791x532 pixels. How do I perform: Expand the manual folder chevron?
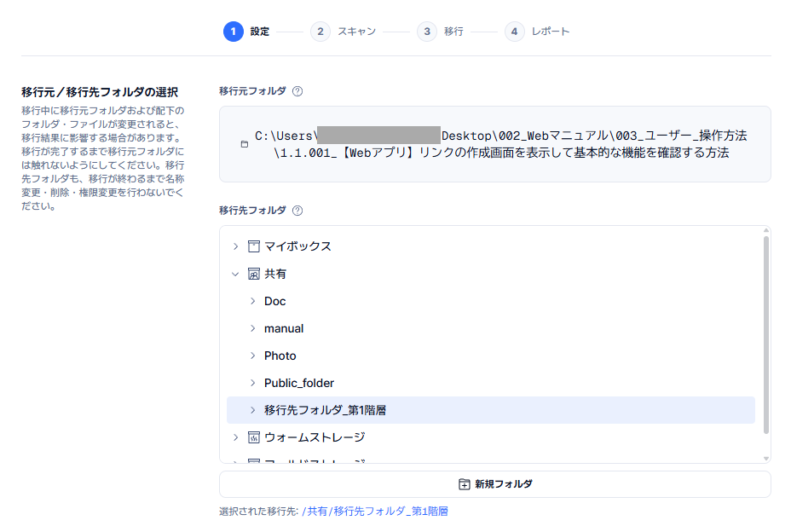[253, 328]
